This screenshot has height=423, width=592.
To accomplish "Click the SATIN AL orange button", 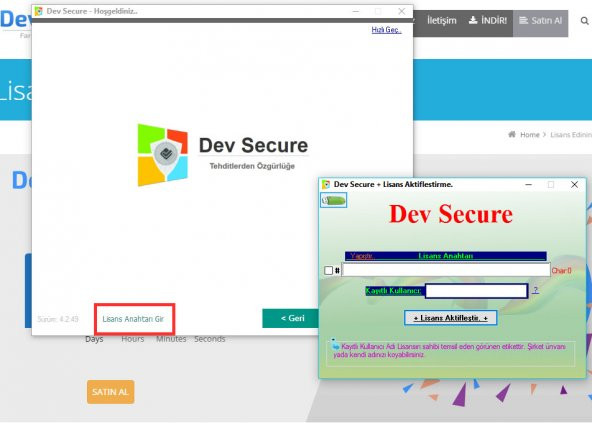I will 110,392.
